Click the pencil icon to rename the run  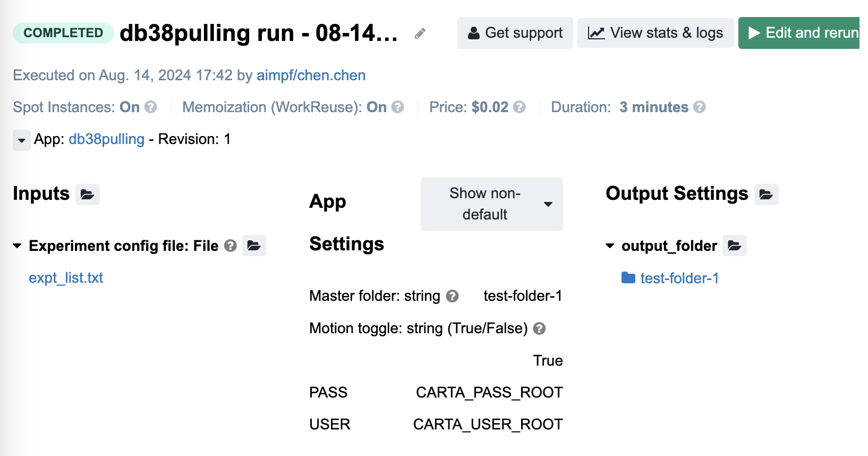pyautogui.click(x=420, y=34)
